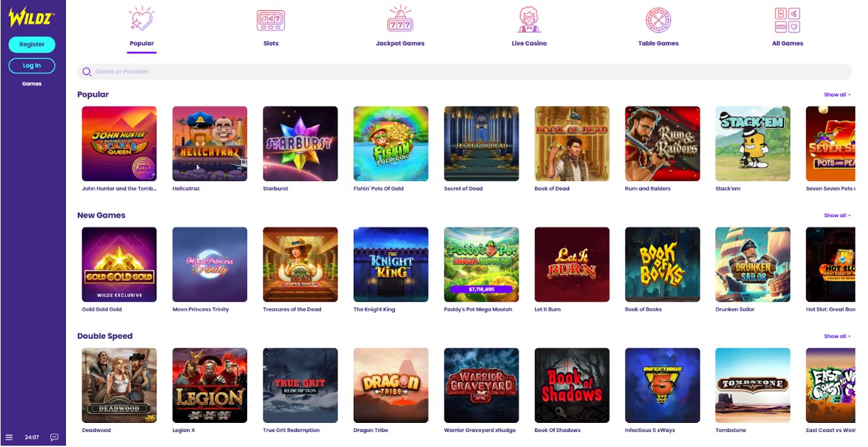Screen dimensions: 868x447
Task: Expand Show all for Popular section
Action: coord(837,94)
